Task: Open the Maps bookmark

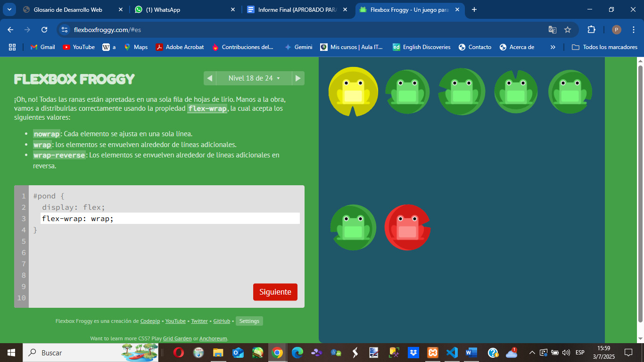Action: point(136,47)
